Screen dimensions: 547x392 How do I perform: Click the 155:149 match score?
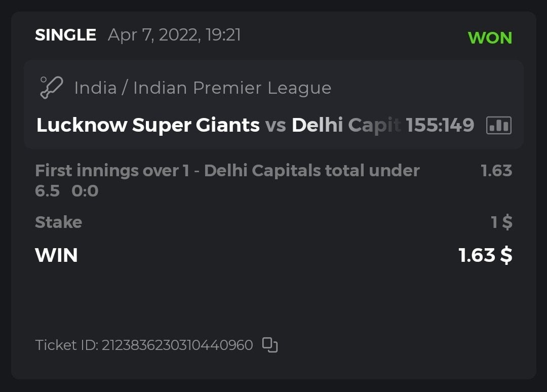[440, 125]
